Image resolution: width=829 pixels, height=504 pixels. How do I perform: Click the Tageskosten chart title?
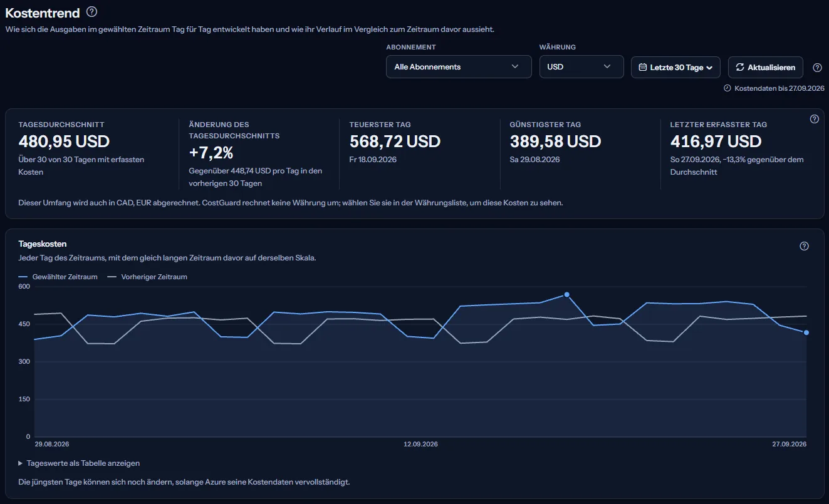[43, 244]
